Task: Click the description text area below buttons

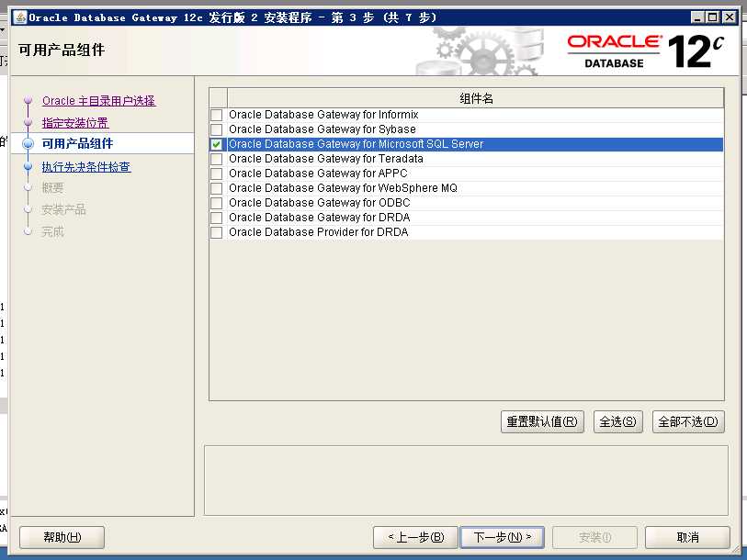Action: click(x=466, y=480)
